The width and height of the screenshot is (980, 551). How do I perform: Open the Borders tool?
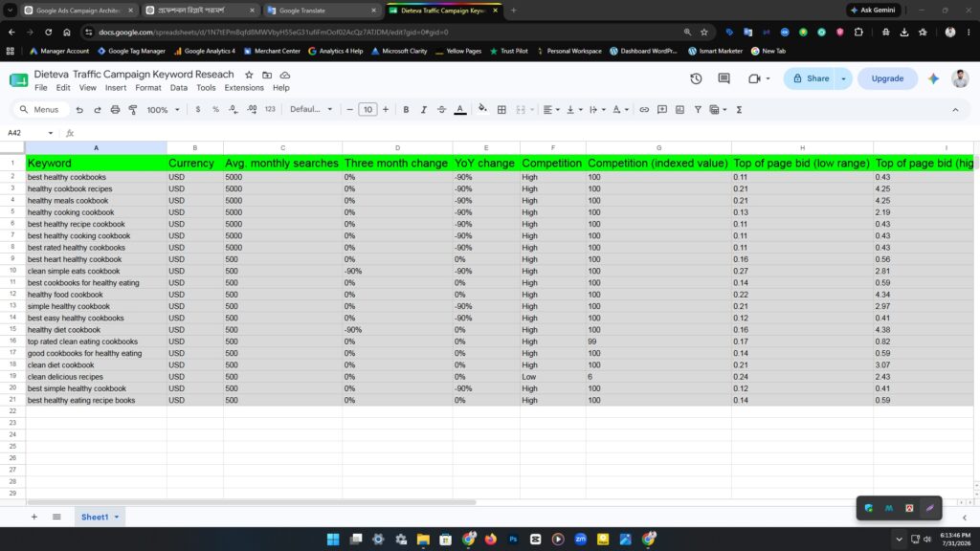pyautogui.click(x=501, y=110)
